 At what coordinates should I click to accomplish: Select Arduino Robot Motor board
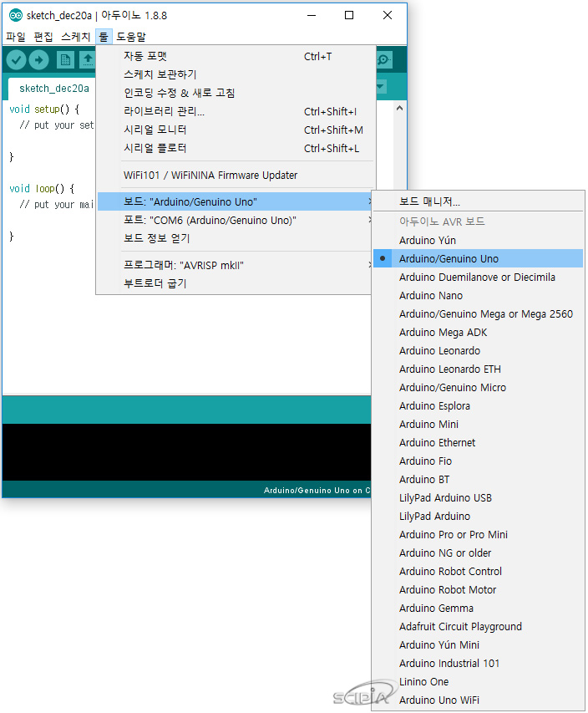click(478, 590)
